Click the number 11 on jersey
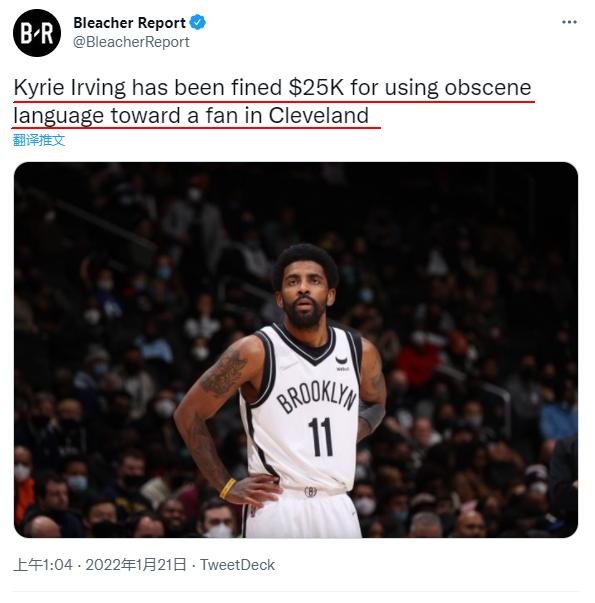 320,436
